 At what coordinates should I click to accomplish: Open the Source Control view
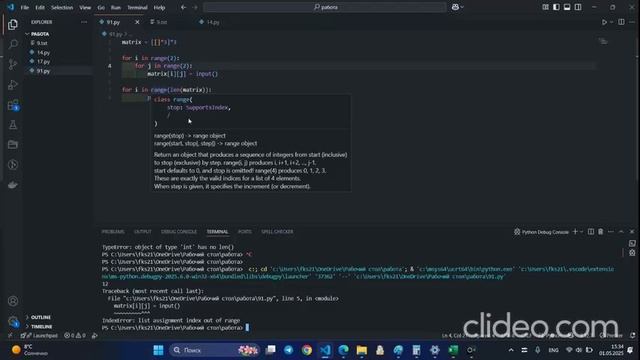tap(13, 64)
